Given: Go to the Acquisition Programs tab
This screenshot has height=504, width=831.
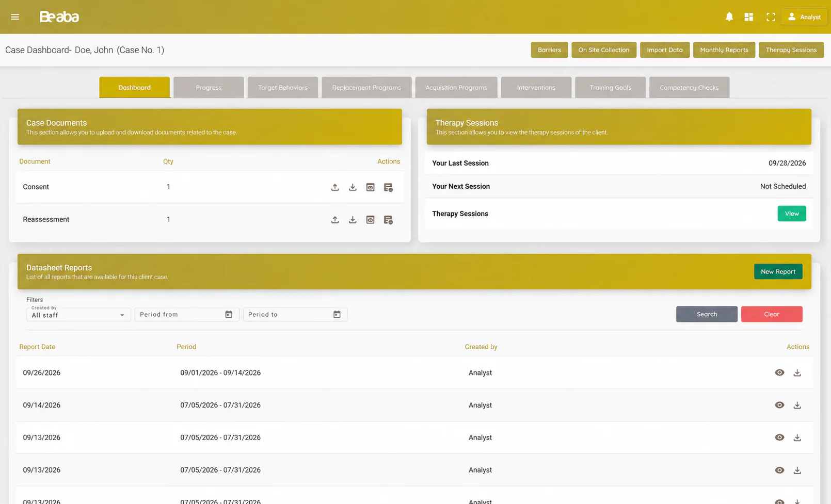Looking at the screenshot, I should click(x=456, y=88).
